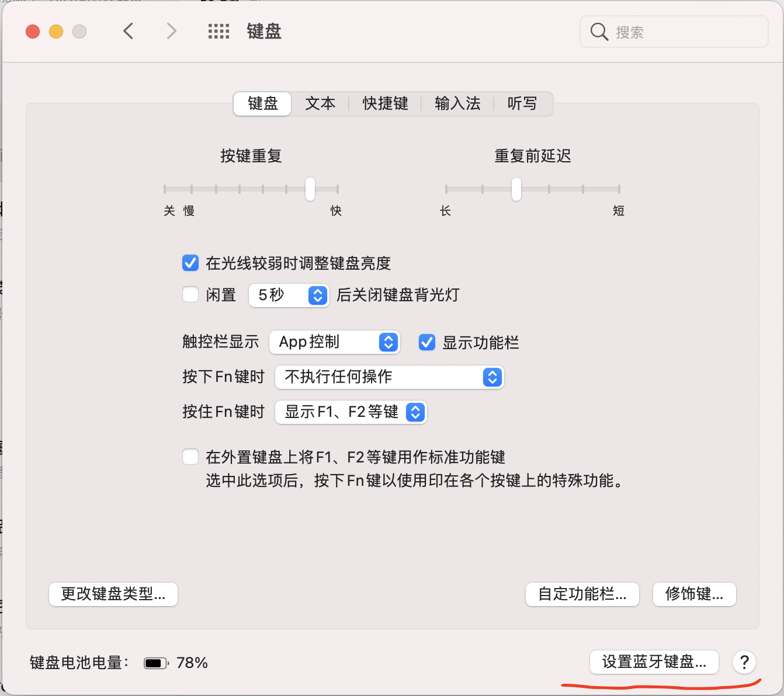784x696 pixels.
Task: Switch to the 输入法 tab
Action: point(457,104)
